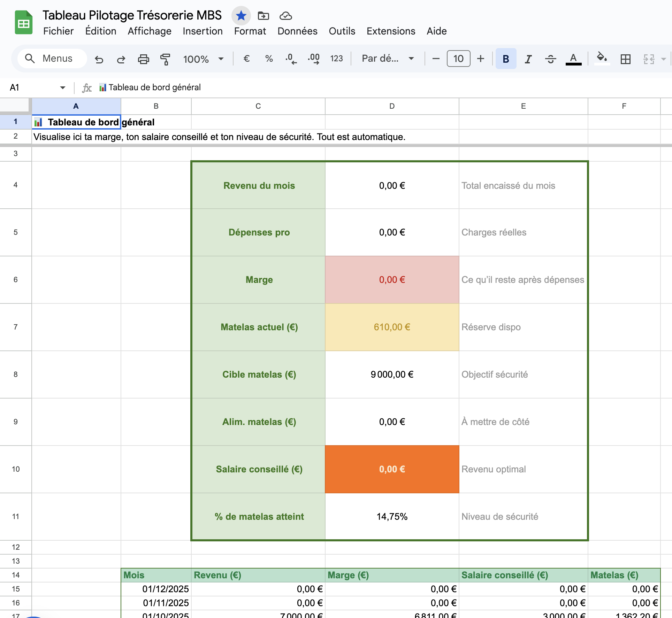
Task: Open the name box dropdown arrow
Action: click(63, 87)
